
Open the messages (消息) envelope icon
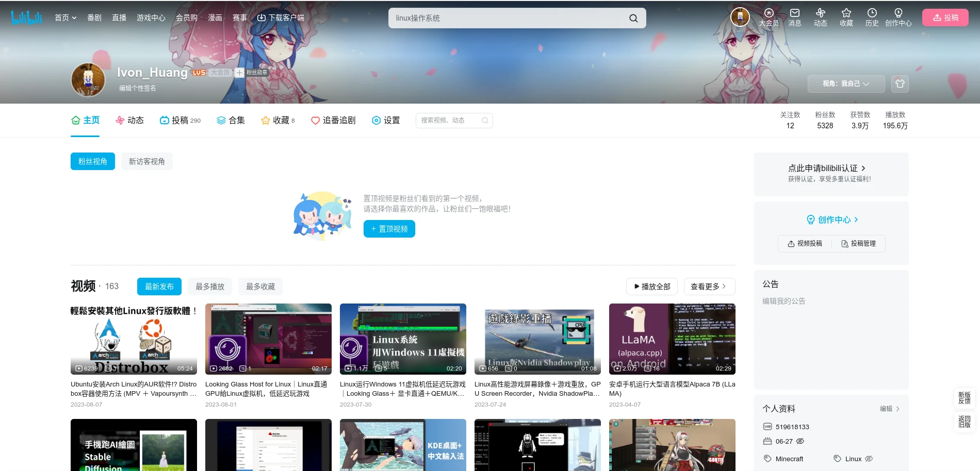point(794,13)
